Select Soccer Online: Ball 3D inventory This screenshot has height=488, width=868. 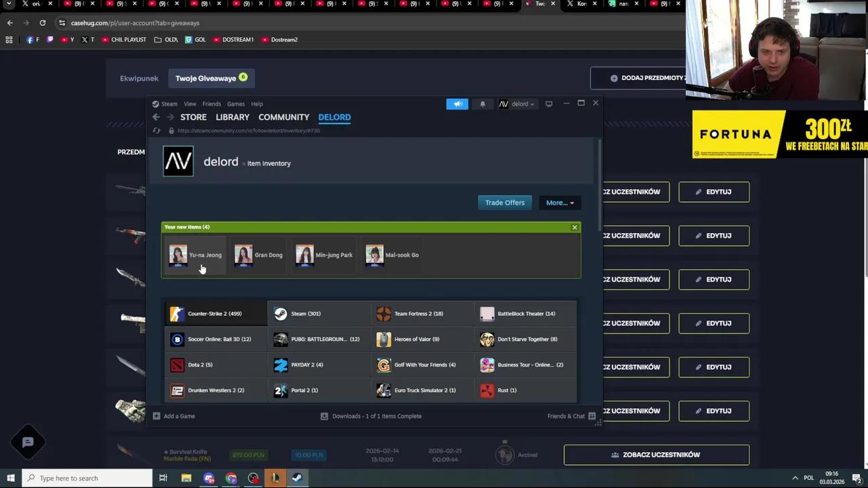click(216, 339)
